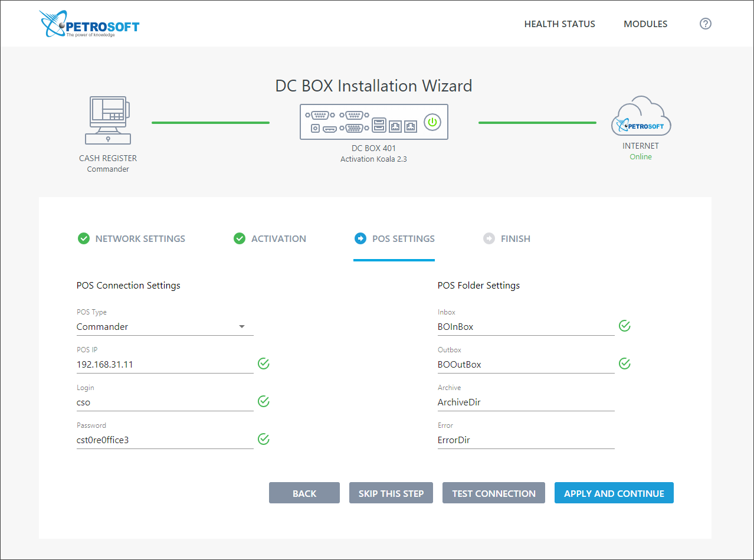Open the help question mark icon
The height and width of the screenshot is (560, 754).
(x=706, y=24)
